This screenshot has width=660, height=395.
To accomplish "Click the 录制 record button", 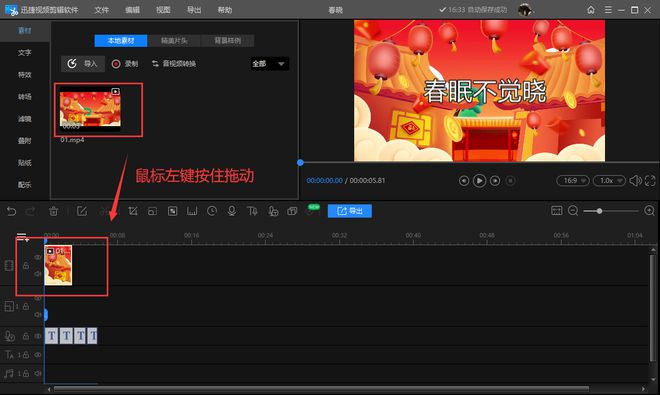I will (x=125, y=64).
